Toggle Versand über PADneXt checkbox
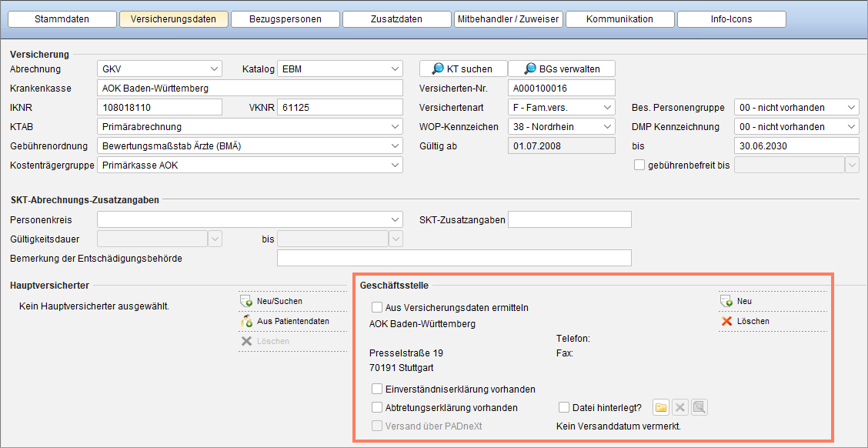Viewport: 868px width, 448px height. (x=377, y=426)
